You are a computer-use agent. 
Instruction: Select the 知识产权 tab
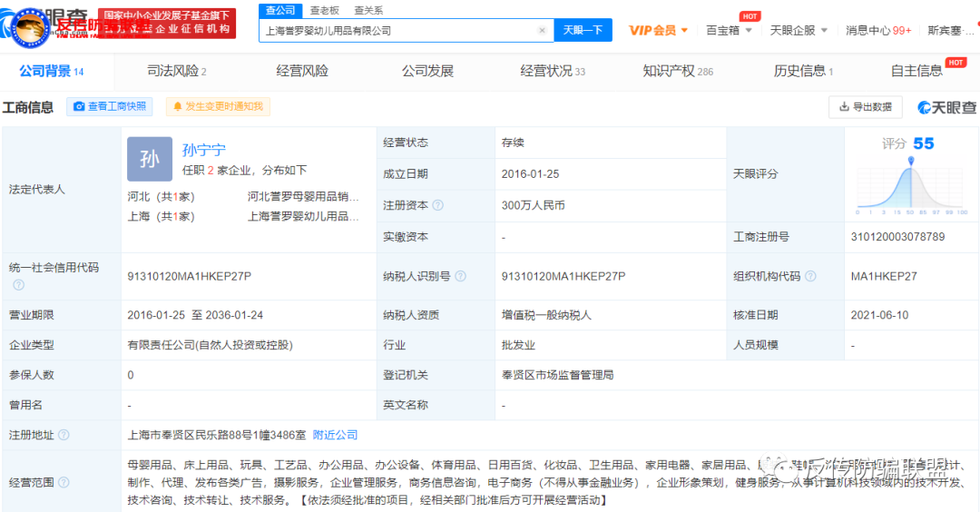[x=678, y=72]
